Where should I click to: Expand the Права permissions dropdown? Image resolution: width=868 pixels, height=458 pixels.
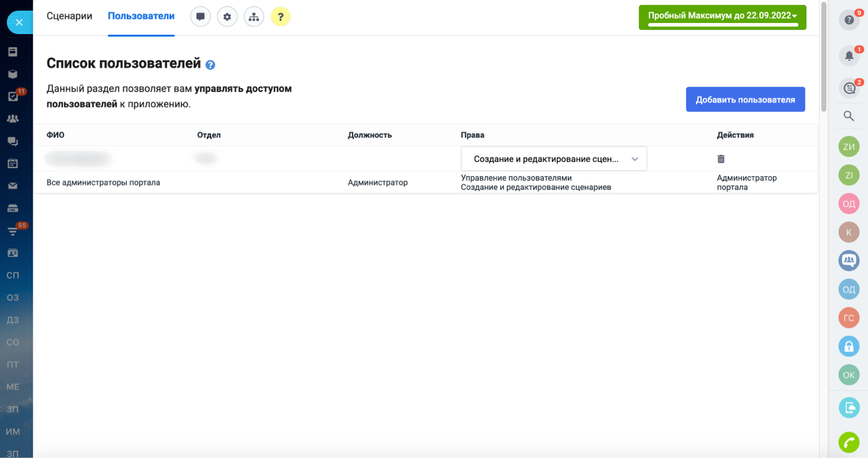click(553, 159)
